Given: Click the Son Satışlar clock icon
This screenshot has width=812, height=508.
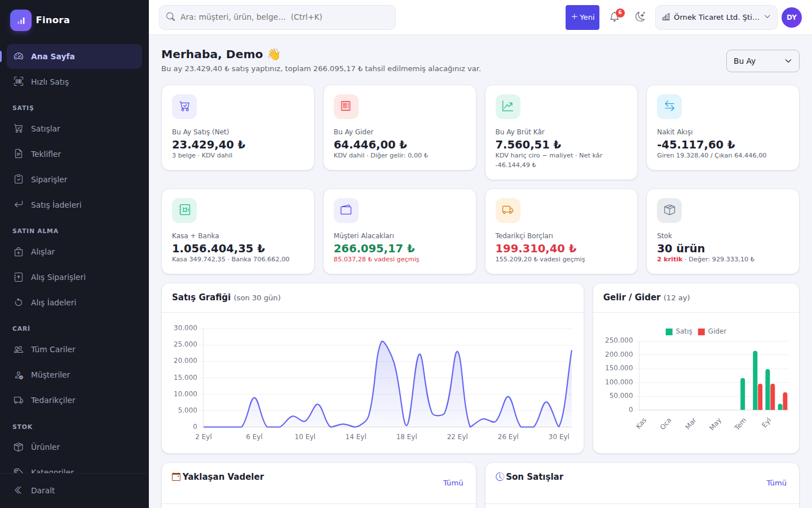Looking at the screenshot, I should click(500, 477).
